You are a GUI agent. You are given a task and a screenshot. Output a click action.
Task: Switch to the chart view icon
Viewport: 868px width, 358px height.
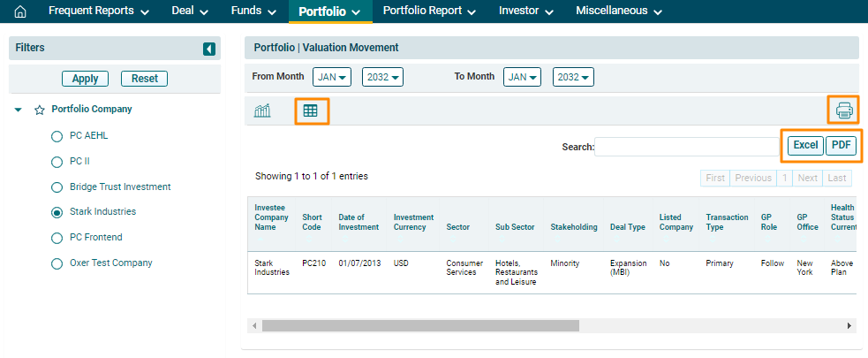click(x=262, y=110)
